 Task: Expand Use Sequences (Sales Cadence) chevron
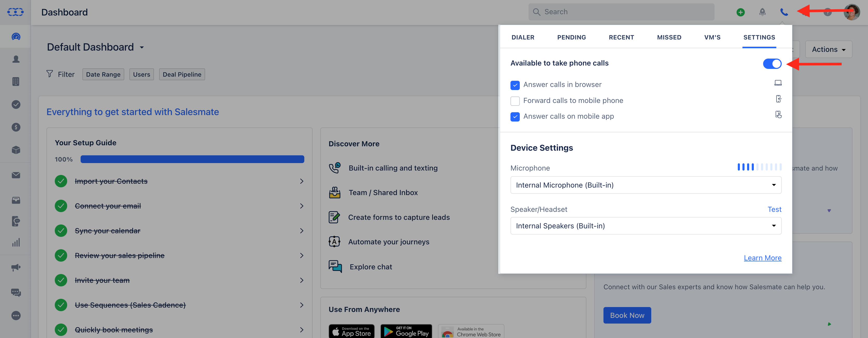(301, 305)
